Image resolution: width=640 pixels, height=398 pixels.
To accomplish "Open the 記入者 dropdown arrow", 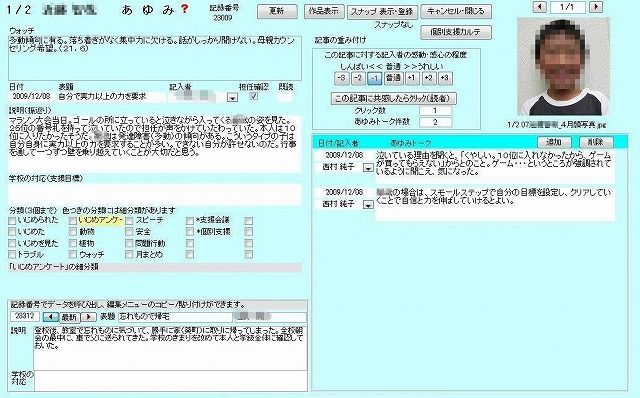I will pyautogui.click(x=232, y=98).
